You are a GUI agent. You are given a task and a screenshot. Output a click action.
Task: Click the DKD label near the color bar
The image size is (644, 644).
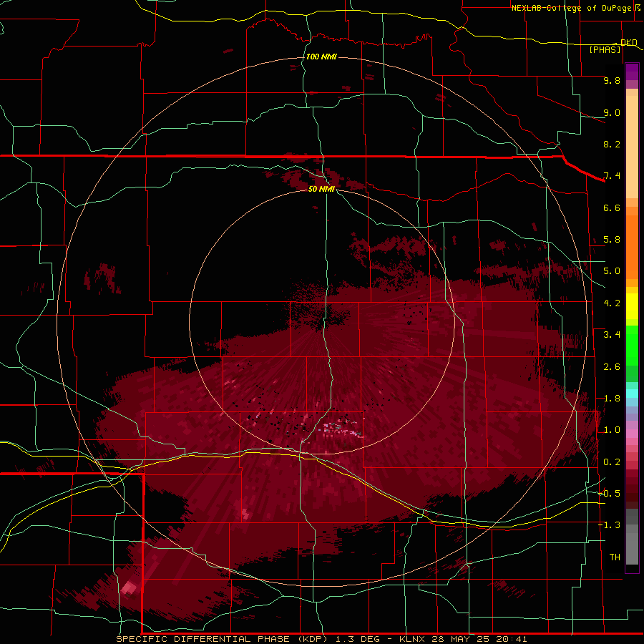point(628,42)
